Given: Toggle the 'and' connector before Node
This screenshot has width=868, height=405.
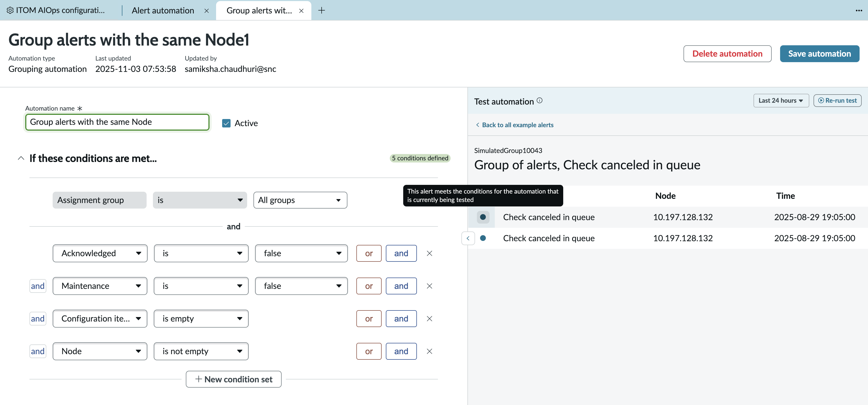Looking at the screenshot, I should (x=38, y=351).
